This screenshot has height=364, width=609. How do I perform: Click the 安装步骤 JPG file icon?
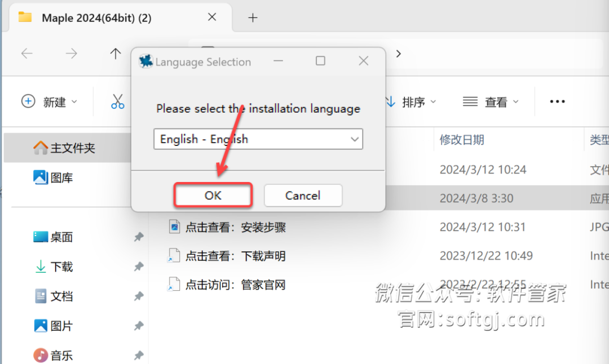(174, 227)
